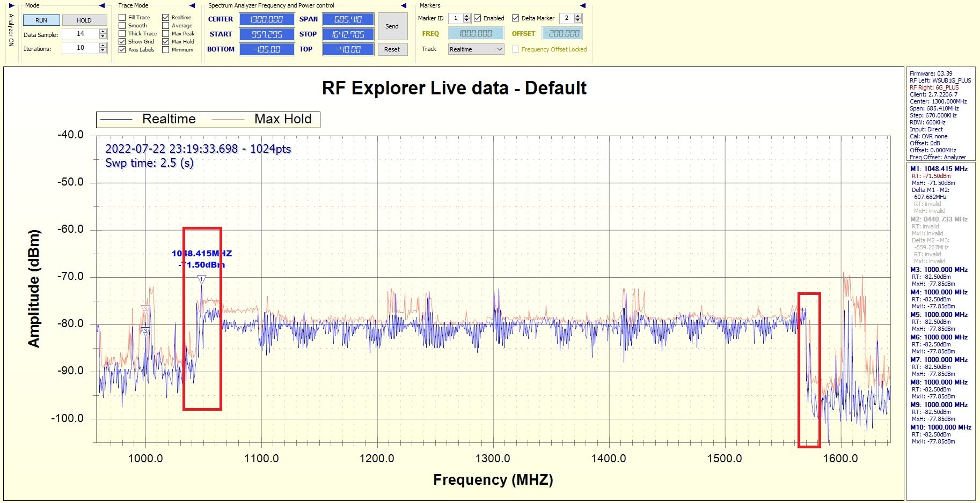The height and width of the screenshot is (503, 980).
Task: Enable the Max Peak trace checkbox
Action: click(x=166, y=34)
